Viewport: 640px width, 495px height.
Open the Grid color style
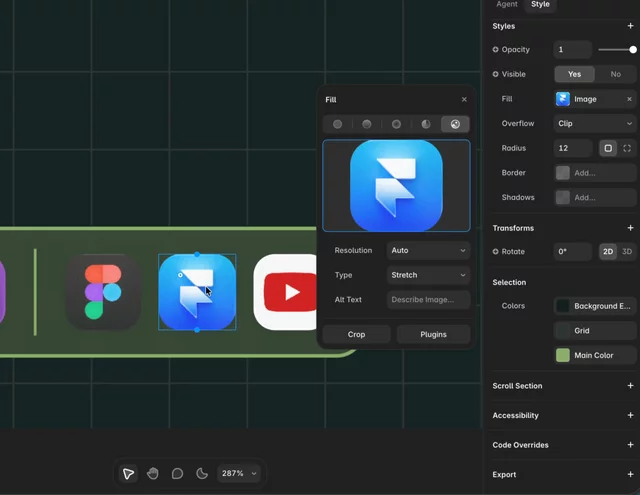tap(595, 331)
